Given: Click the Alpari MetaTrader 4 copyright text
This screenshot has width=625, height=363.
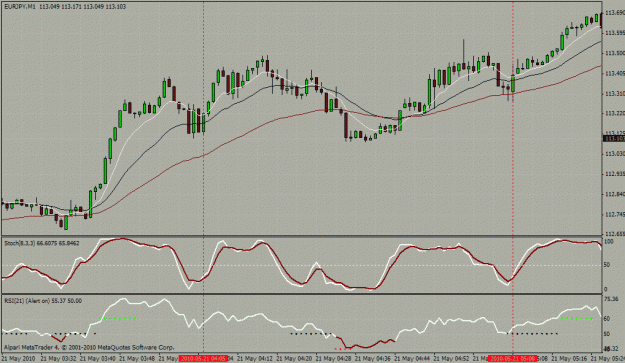Looking at the screenshot, I should tap(89, 347).
